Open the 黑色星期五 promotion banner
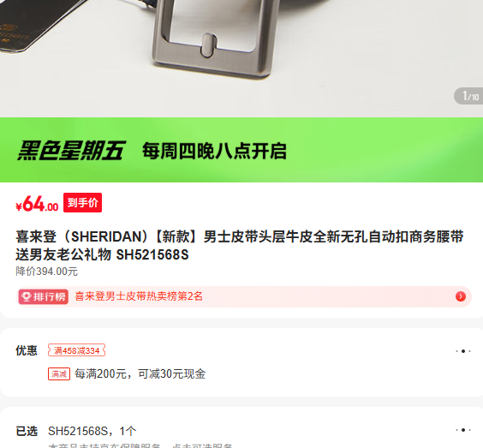483x448 pixels. point(241,150)
